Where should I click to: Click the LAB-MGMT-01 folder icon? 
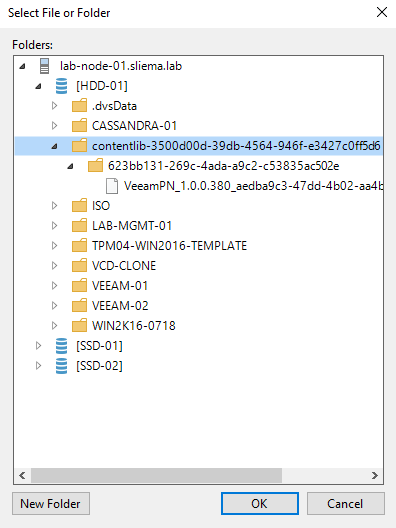tap(79, 226)
